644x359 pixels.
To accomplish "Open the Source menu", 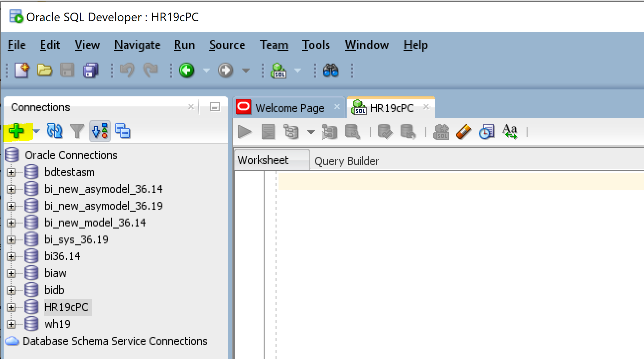I will coord(227,45).
